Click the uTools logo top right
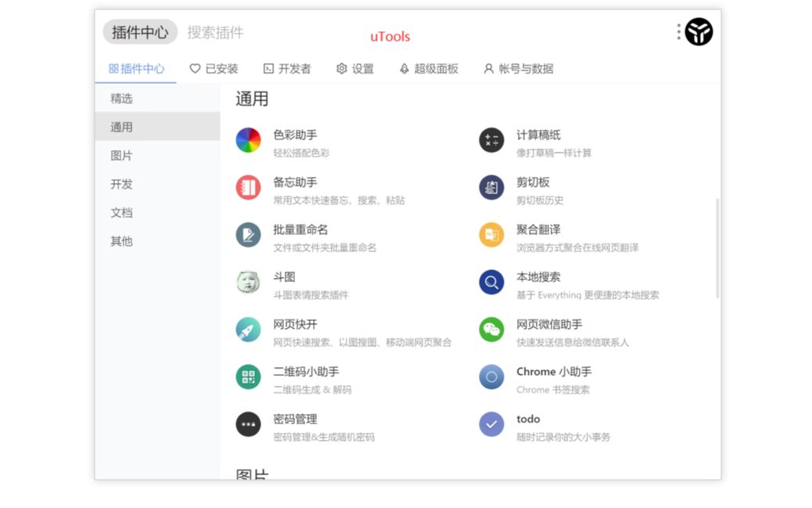 (699, 32)
